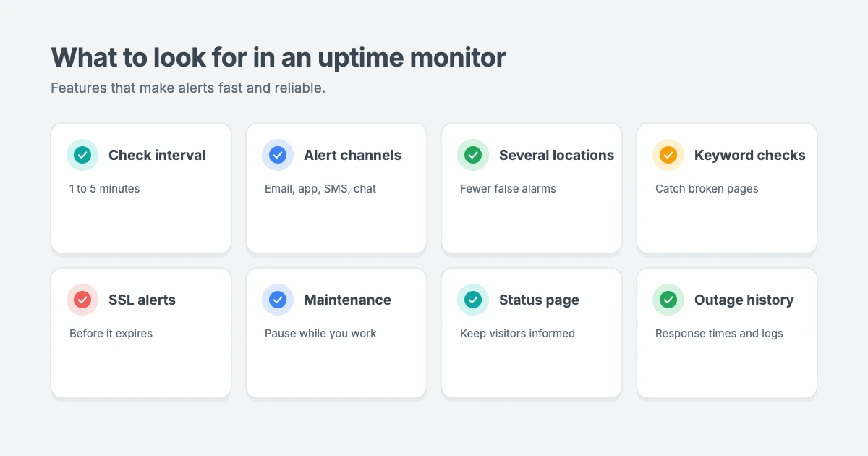Select the 'Alert channels' card title
The width and height of the screenshot is (868, 456).
click(352, 155)
